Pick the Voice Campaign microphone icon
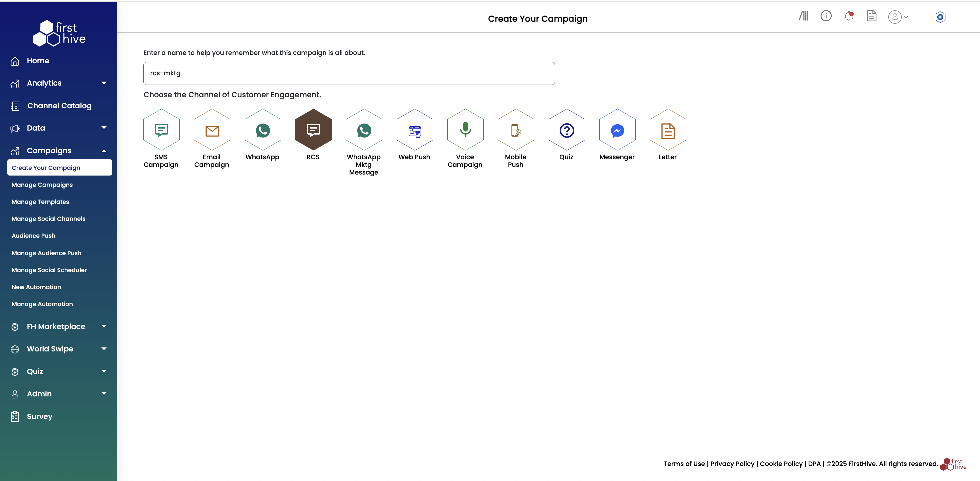The width and height of the screenshot is (980, 481). (465, 130)
